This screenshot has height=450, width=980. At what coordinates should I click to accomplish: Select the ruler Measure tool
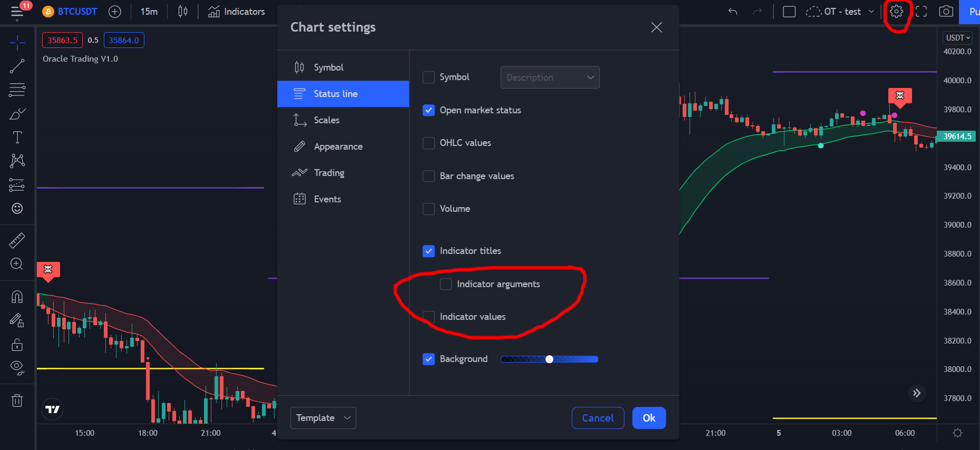pos(17,241)
